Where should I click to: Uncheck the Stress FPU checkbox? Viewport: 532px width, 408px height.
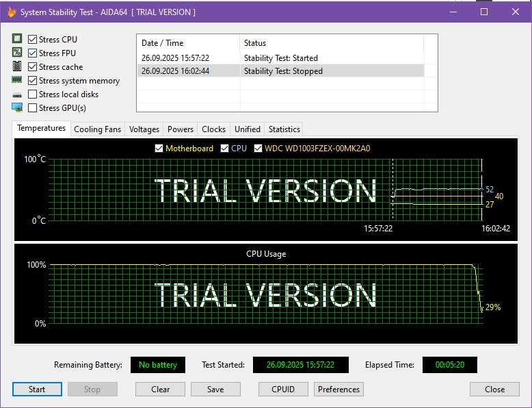click(x=32, y=53)
